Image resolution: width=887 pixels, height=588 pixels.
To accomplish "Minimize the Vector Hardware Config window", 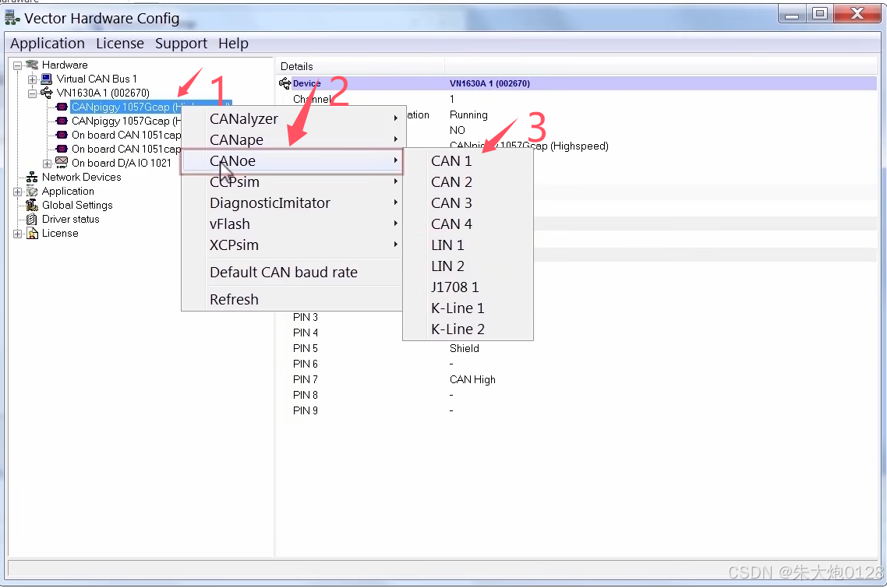I will [792, 13].
